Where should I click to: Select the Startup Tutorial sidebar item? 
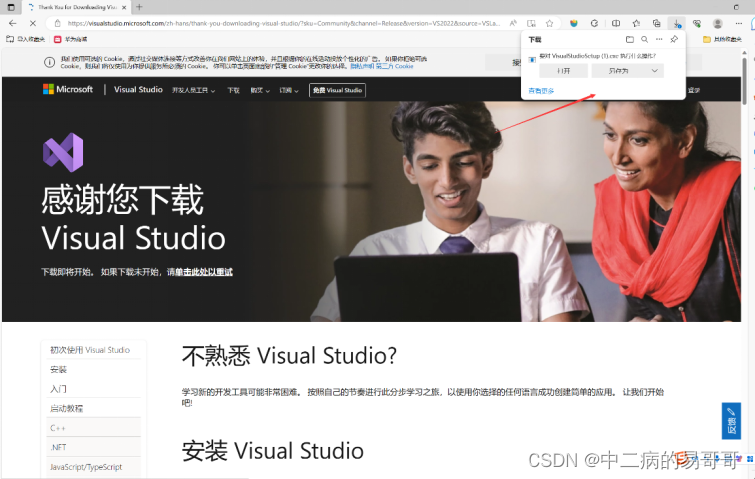pos(67,408)
